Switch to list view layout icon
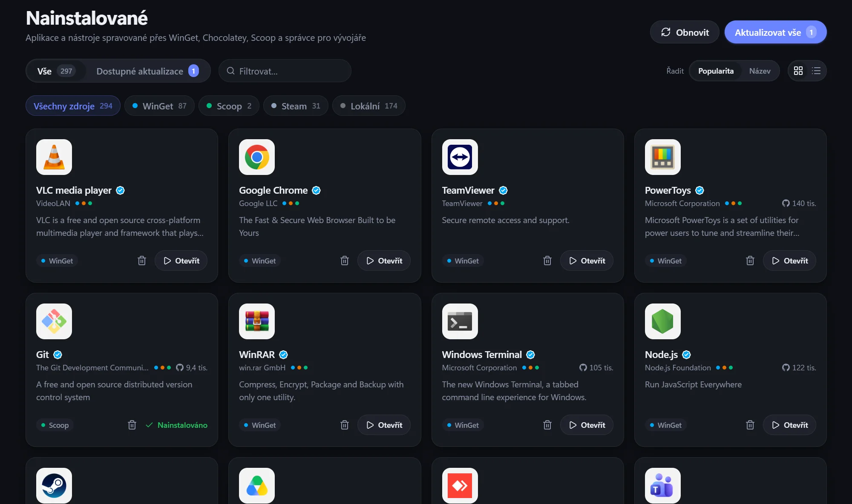This screenshot has width=852, height=504. point(816,71)
